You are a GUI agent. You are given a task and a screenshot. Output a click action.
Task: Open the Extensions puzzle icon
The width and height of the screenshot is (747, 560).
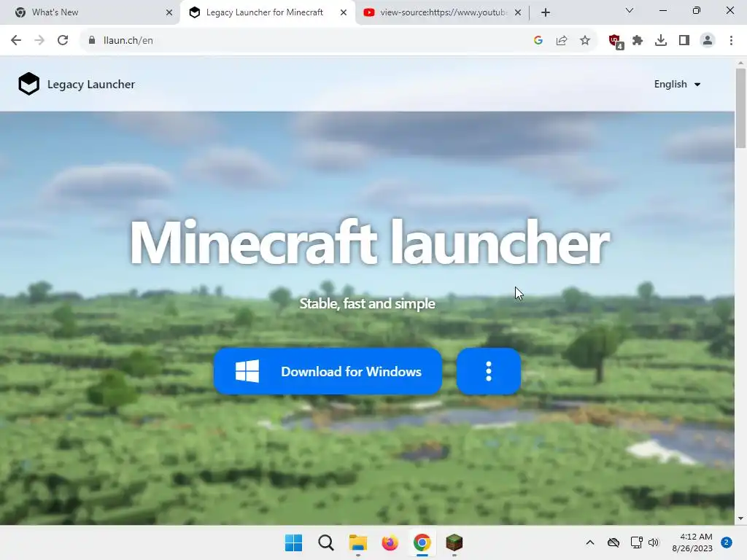click(638, 41)
